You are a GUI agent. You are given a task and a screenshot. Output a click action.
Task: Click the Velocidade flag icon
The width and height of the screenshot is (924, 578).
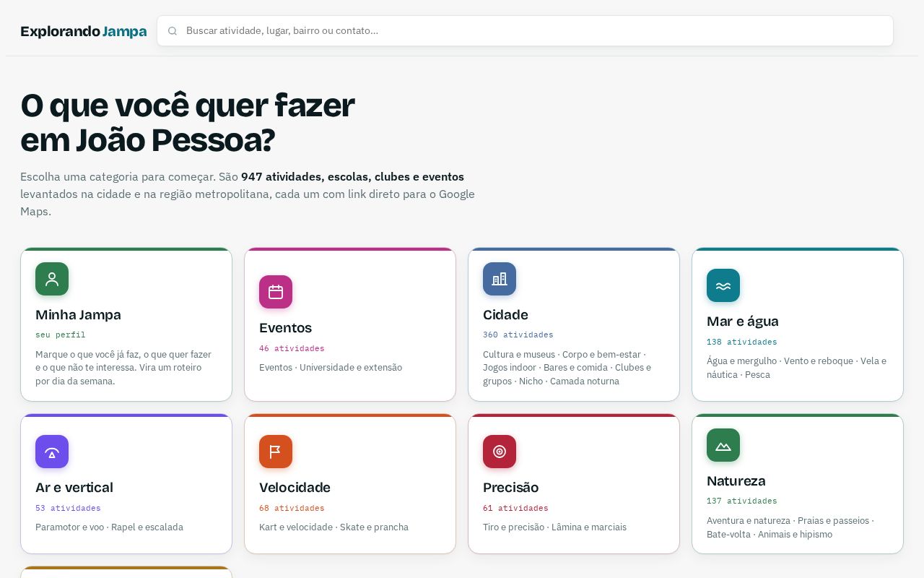point(276,452)
